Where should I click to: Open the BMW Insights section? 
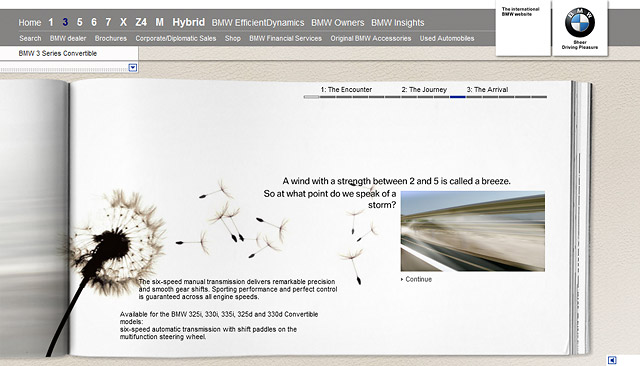(x=398, y=23)
